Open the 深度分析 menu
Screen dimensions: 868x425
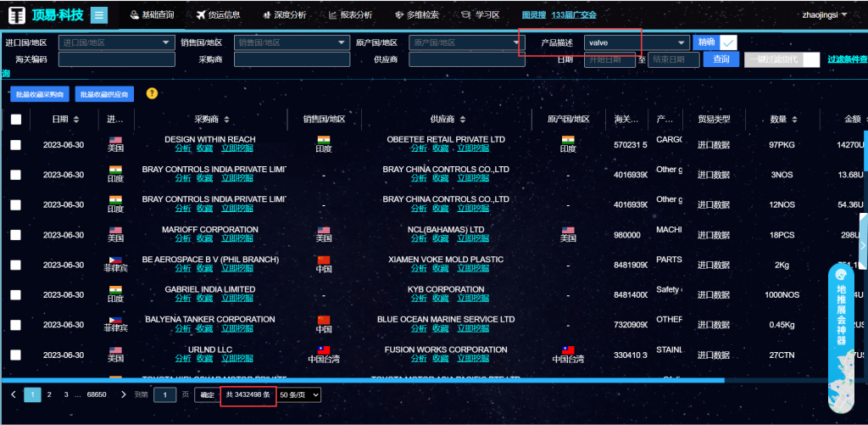287,15
